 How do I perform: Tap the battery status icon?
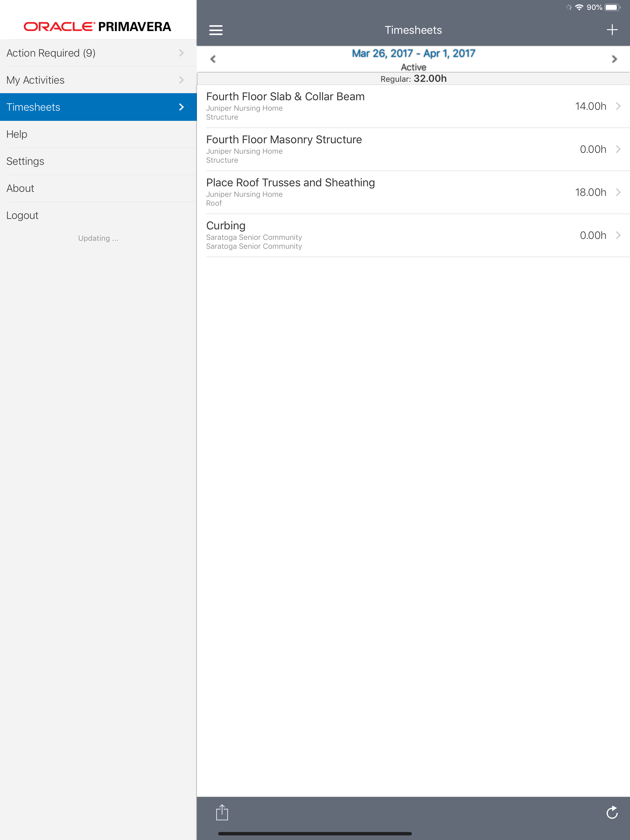612,7
